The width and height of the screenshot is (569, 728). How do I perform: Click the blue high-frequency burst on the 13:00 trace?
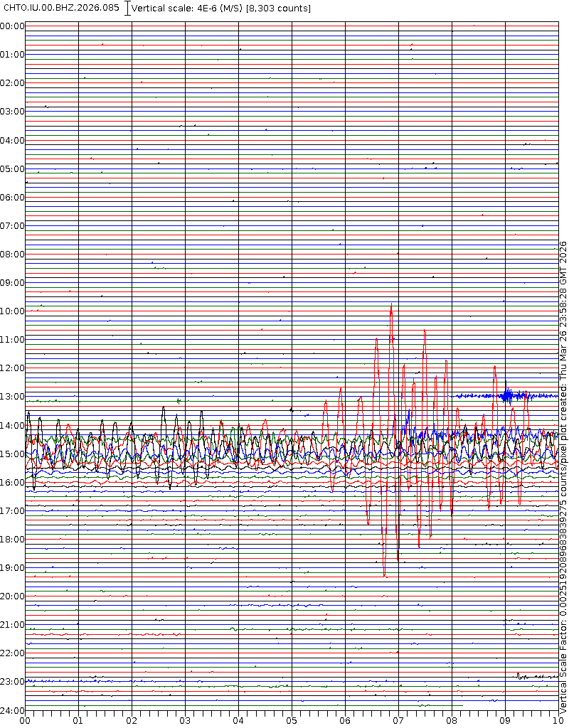coord(507,395)
